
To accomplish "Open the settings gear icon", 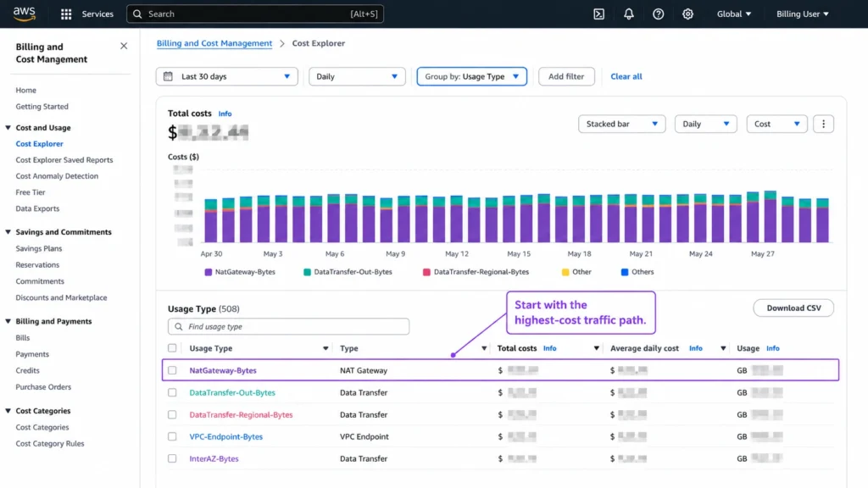I will pyautogui.click(x=687, y=14).
